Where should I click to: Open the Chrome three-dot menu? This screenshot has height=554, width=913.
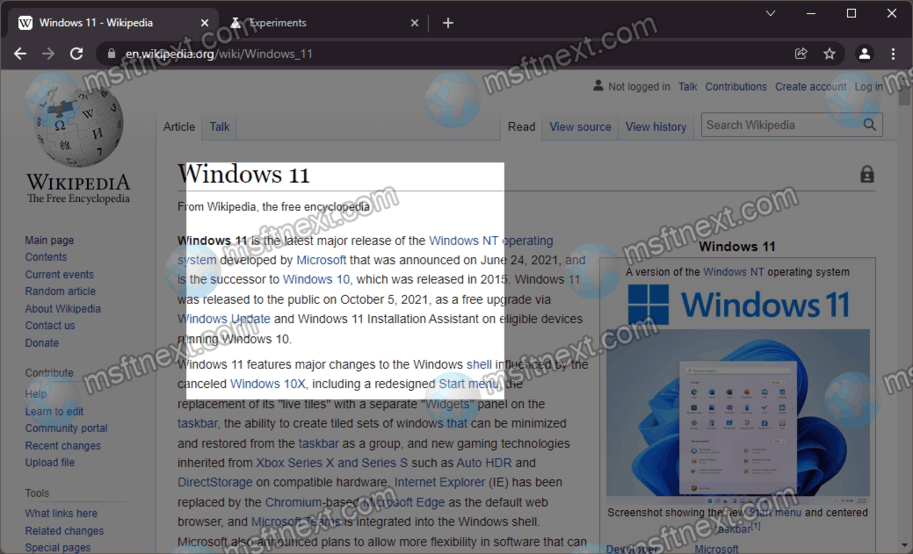coord(893,54)
